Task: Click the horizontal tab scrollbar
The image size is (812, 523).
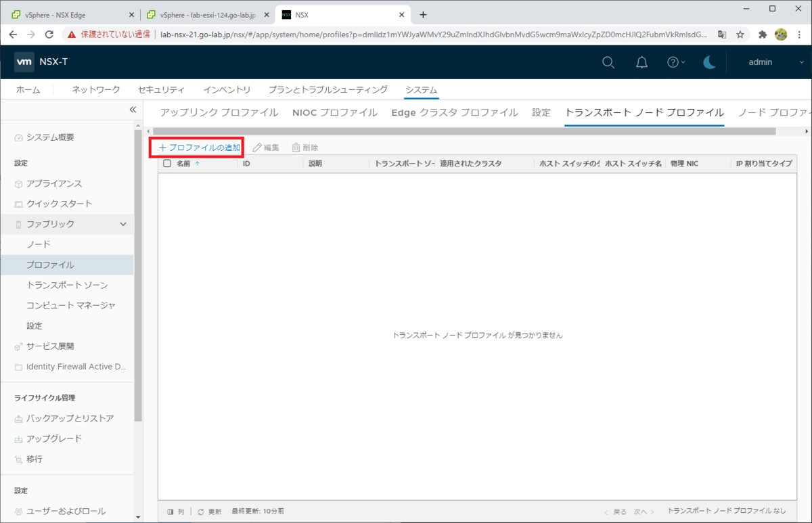Action: 464,131
